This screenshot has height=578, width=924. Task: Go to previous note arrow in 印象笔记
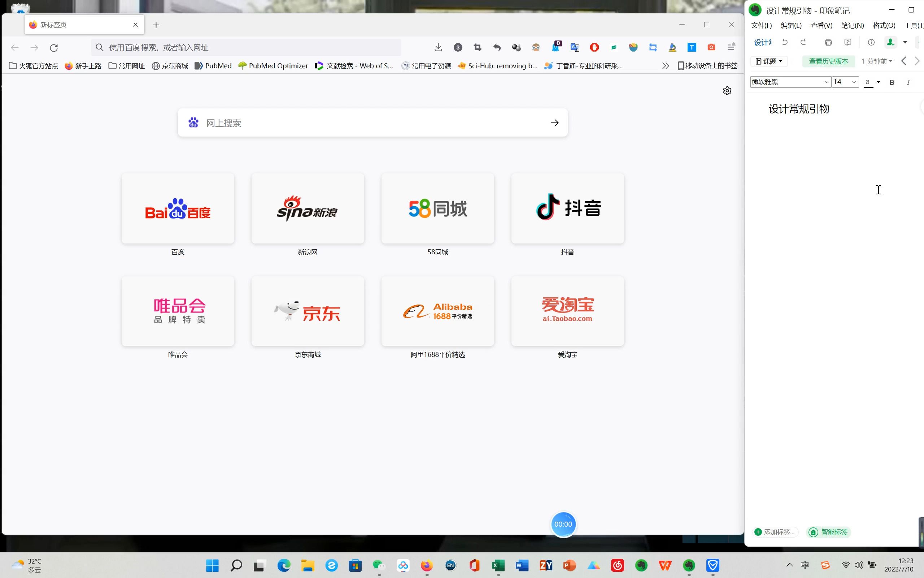coord(903,61)
